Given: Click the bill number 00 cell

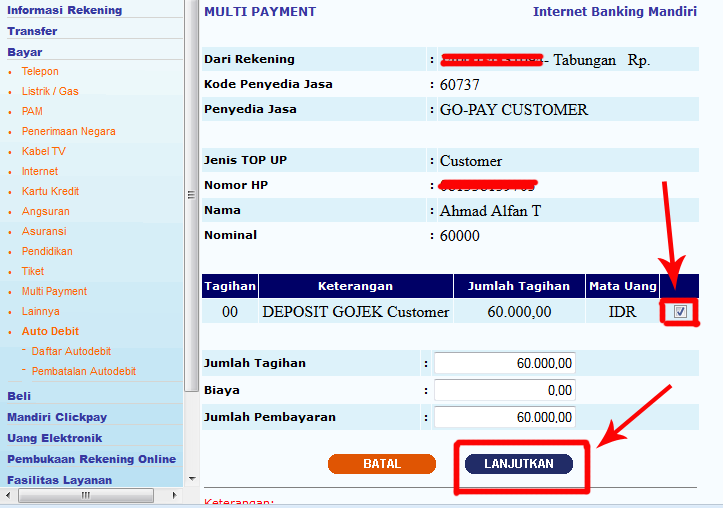Looking at the screenshot, I should pos(230,312).
